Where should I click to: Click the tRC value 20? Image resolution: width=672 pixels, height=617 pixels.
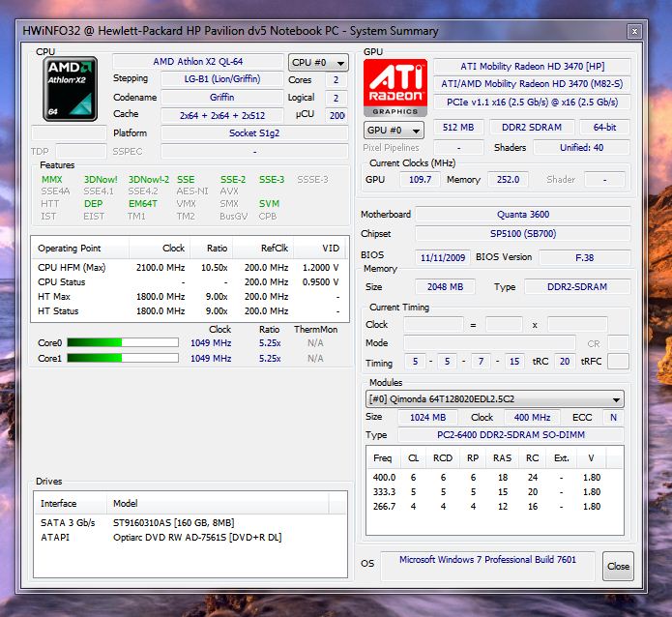coord(565,362)
